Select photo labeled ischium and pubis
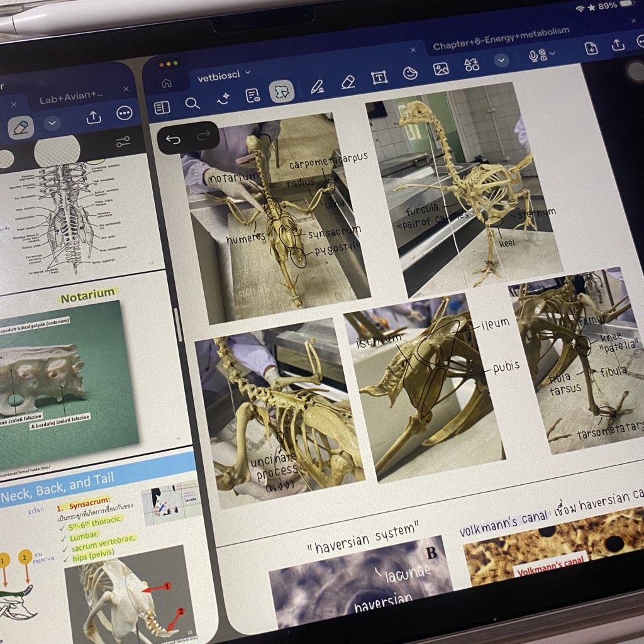 point(425,386)
